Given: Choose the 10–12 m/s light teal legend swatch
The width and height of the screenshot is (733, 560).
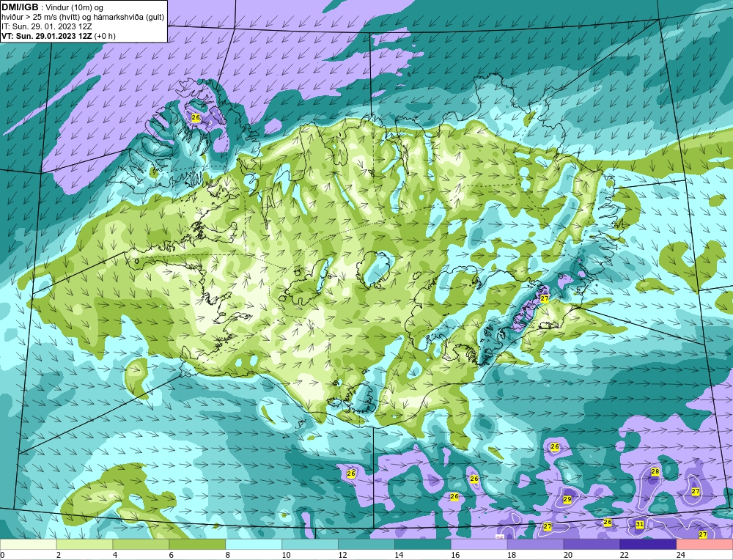Looking at the screenshot, I should (310, 545).
